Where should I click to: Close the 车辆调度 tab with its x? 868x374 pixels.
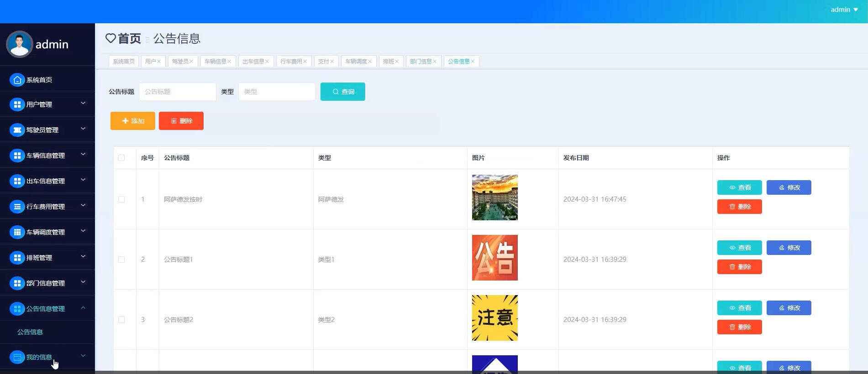pyautogui.click(x=370, y=62)
